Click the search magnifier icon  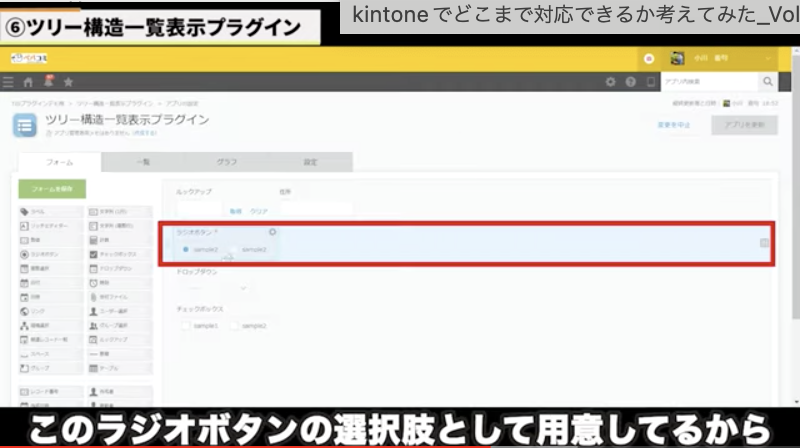pyautogui.click(x=768, y=82)
